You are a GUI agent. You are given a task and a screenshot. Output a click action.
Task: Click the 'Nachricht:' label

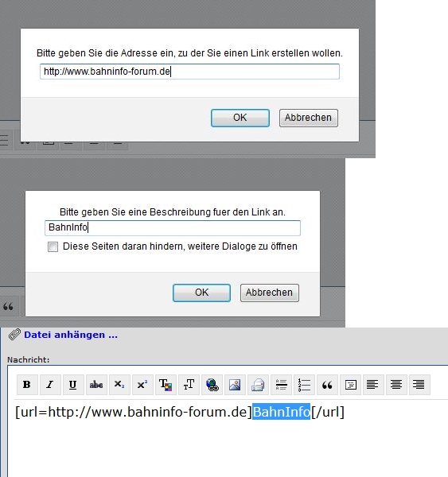coord(29,360)
